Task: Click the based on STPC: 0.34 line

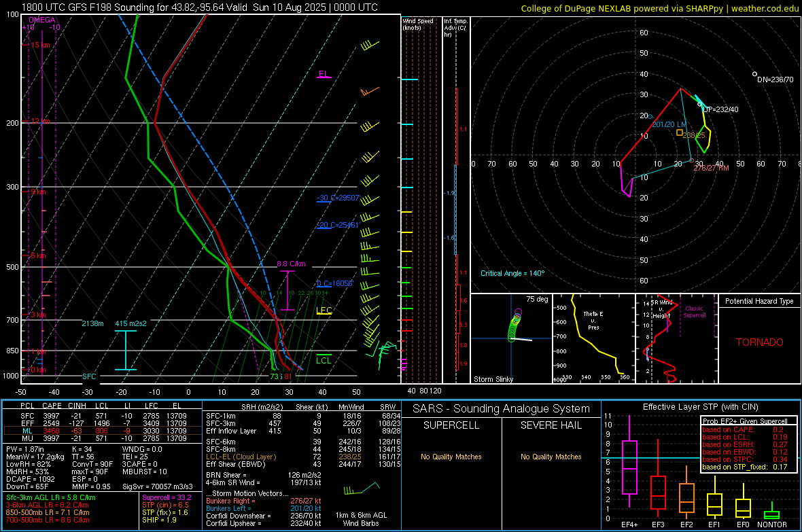Action: coord(745,459)
